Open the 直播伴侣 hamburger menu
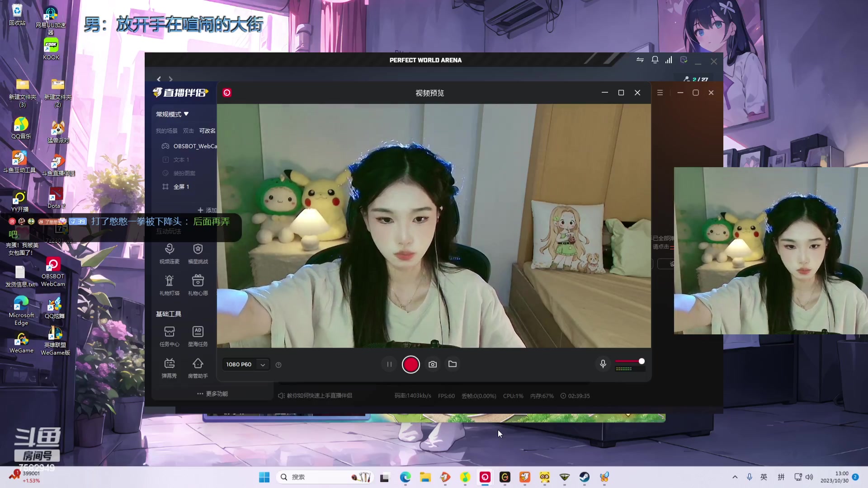Screen dimensions: 868x488 (x=660, y=93)
